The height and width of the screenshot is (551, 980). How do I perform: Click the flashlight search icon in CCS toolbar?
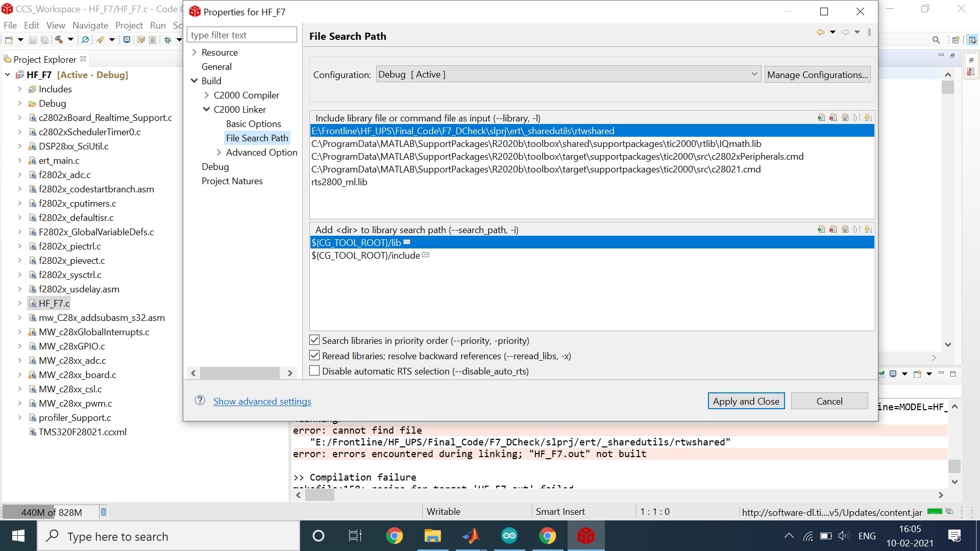(101, 40)
